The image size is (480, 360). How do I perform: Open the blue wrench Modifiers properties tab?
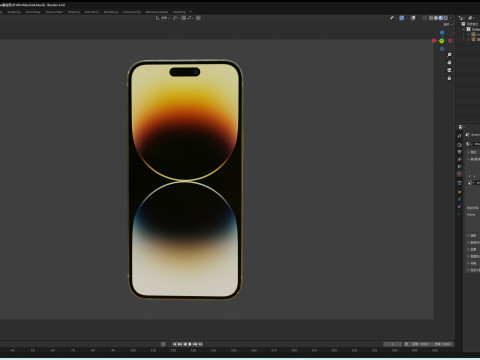(459, 199)
